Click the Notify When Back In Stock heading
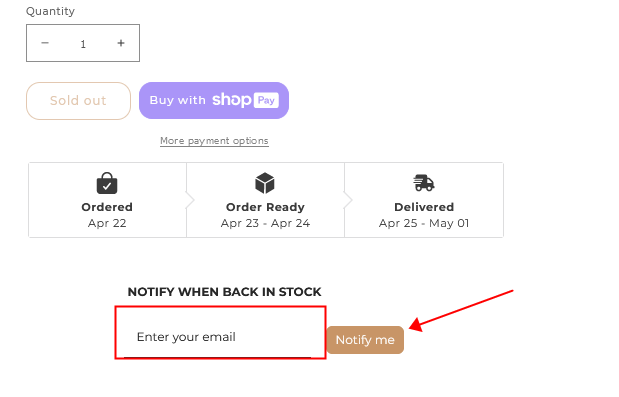This screenshot has height=397, width=619. point(224,292)
